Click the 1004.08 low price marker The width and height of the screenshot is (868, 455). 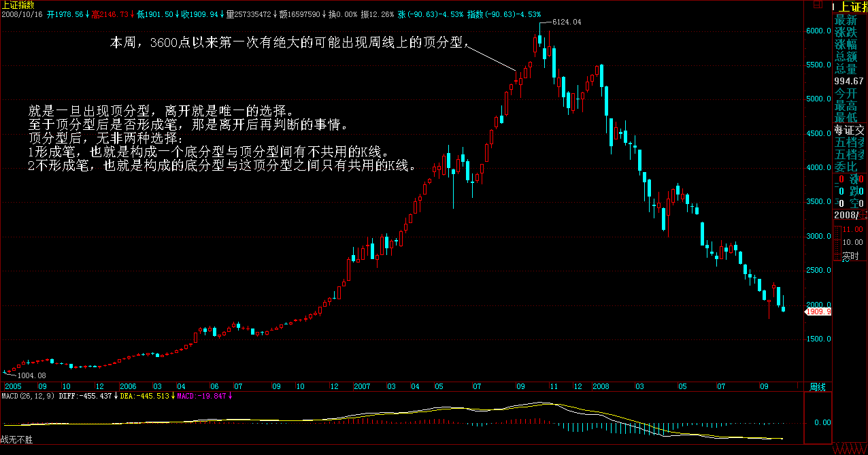click(x=31, y=375)
